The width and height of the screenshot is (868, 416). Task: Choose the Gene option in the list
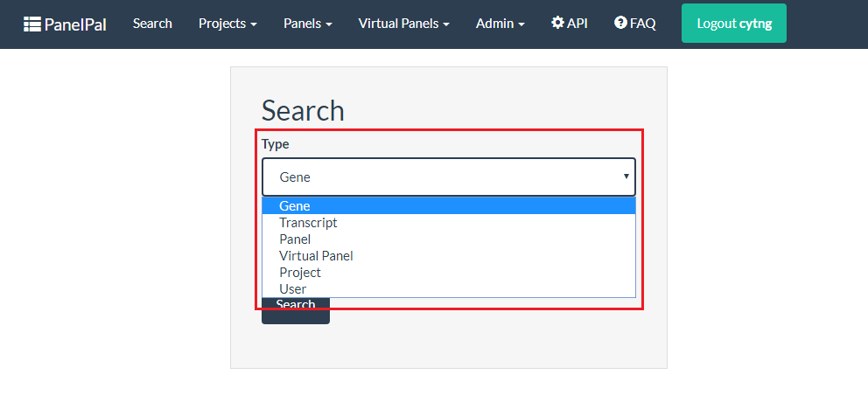[x=448, y=205]
